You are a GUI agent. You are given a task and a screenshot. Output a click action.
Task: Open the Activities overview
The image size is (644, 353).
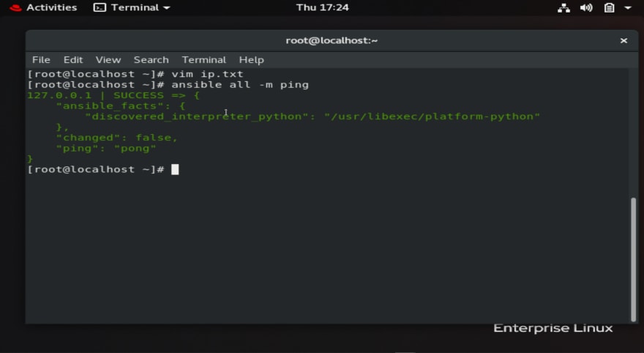tap(52, 7)
